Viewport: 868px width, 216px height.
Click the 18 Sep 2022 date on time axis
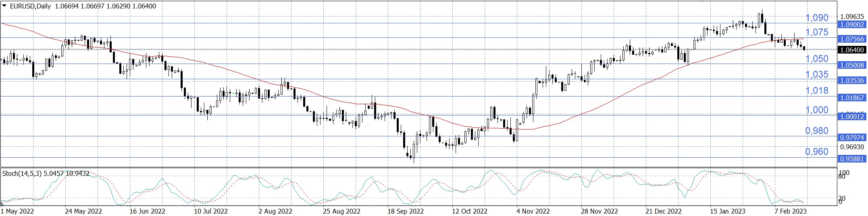coord(405,211)
